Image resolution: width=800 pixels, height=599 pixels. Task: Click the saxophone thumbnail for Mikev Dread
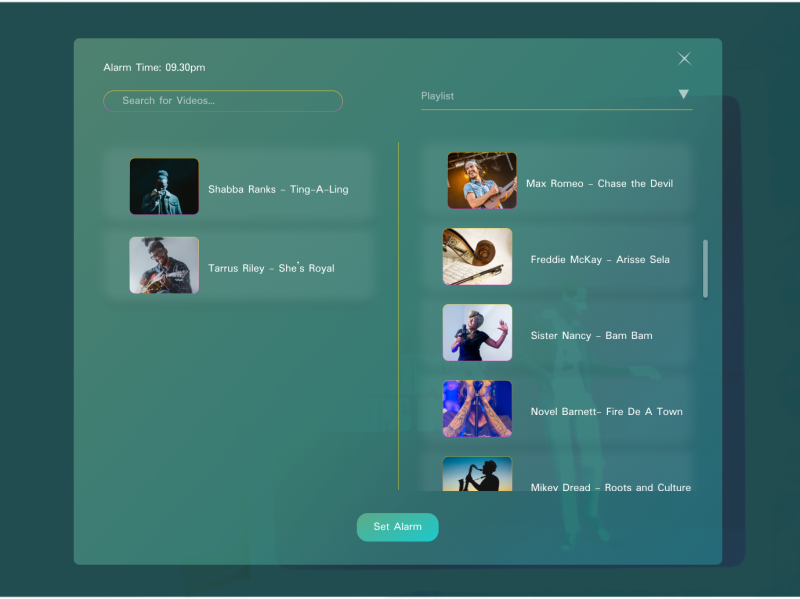pyautogui.click(x=477, y=477)
